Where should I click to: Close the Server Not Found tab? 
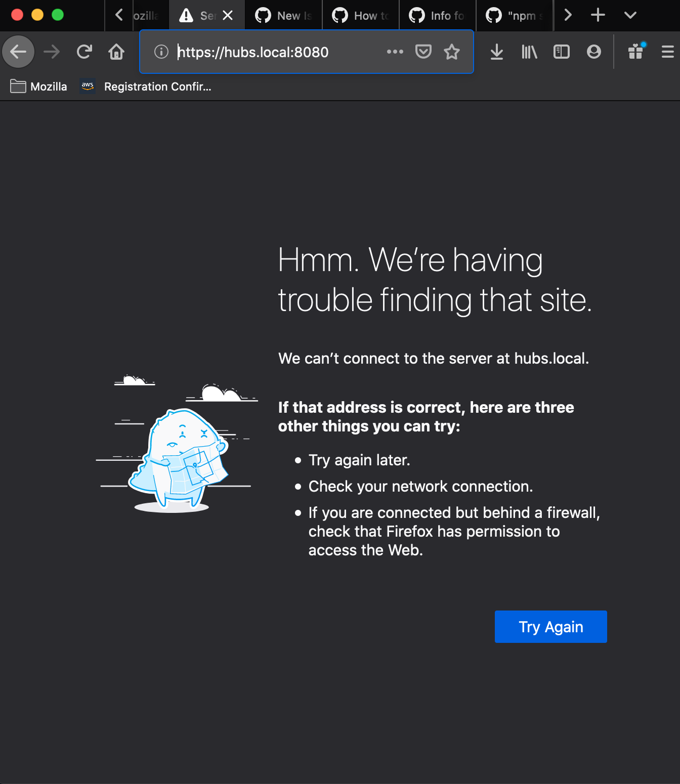[x=228, y=16]
